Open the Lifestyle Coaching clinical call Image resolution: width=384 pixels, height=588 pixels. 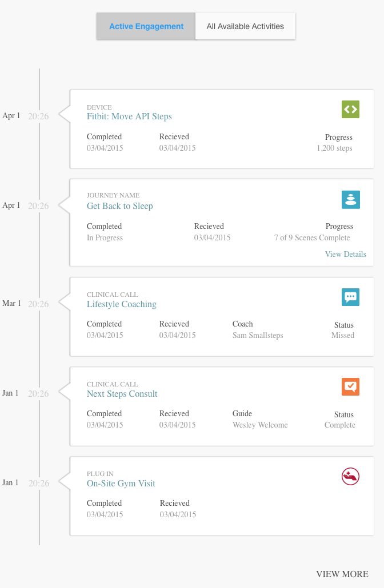coord(122,304)
